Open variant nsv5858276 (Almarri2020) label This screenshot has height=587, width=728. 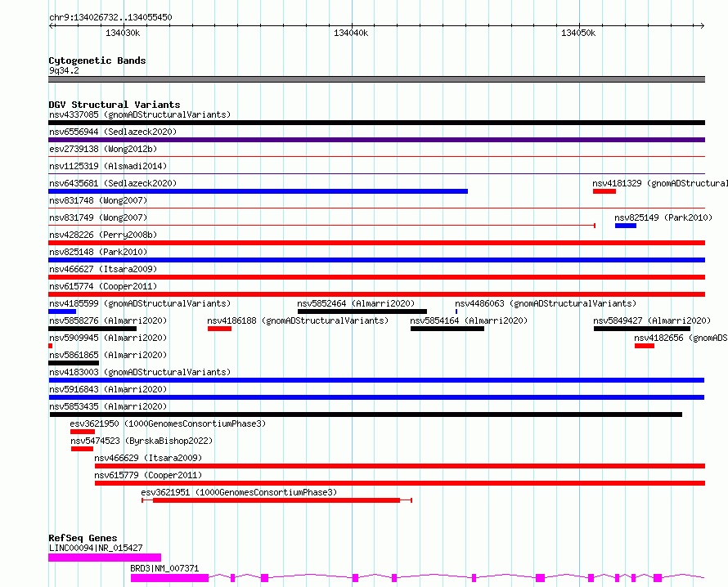tap(108, 320)
